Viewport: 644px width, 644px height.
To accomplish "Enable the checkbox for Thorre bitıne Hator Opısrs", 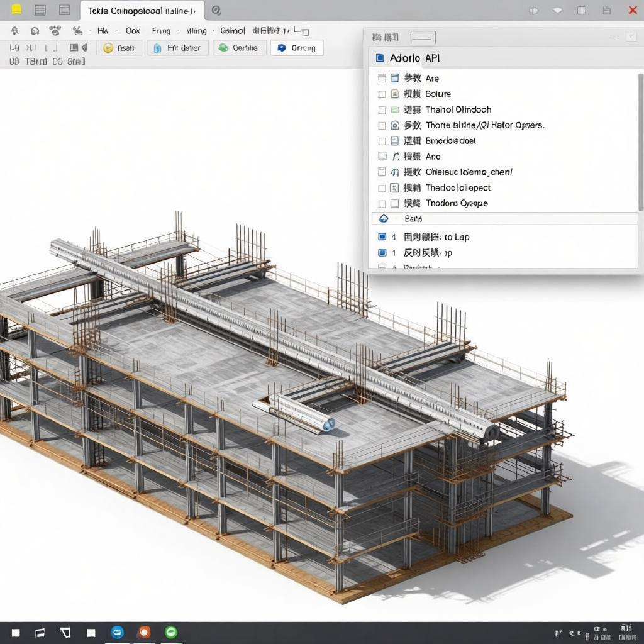I will tap(382, 125).
